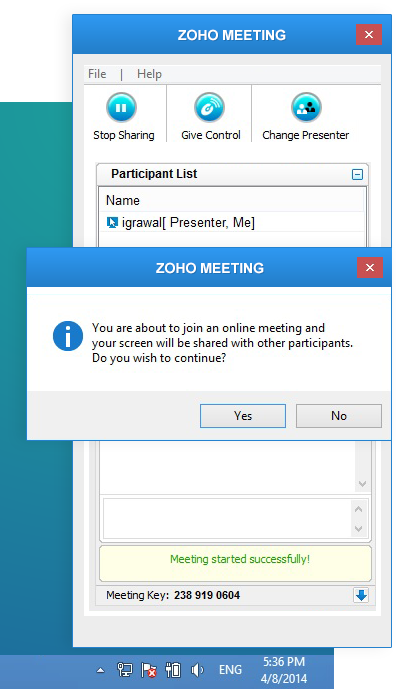Open the network icon in system tray
The image size is (400, 689).
(x=124, y=670)
